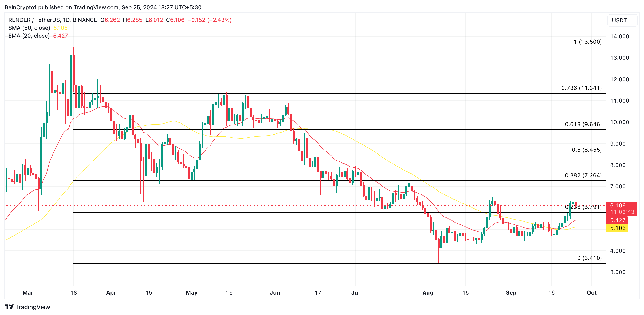
Task: Click the Aug date on time axis
Action: click(428, 292)
